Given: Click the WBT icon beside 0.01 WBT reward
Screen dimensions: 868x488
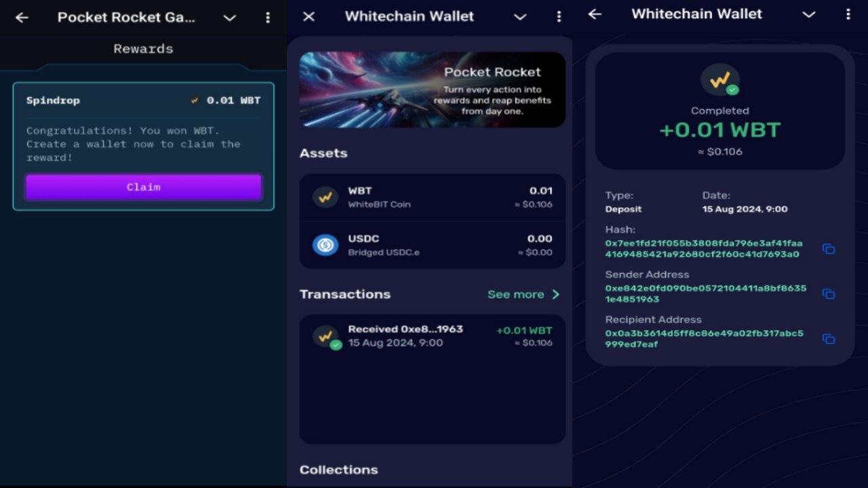Looking at the screenshot, I should (195, 100).
